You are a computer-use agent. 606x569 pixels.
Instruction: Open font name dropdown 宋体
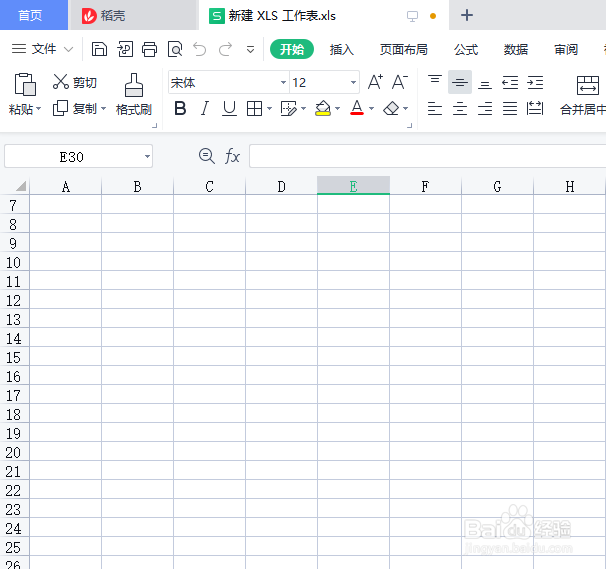tap(283, 82)
